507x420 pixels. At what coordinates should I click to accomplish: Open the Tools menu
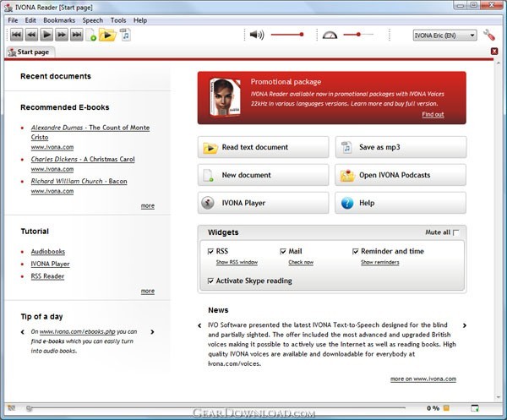point(118,20)
